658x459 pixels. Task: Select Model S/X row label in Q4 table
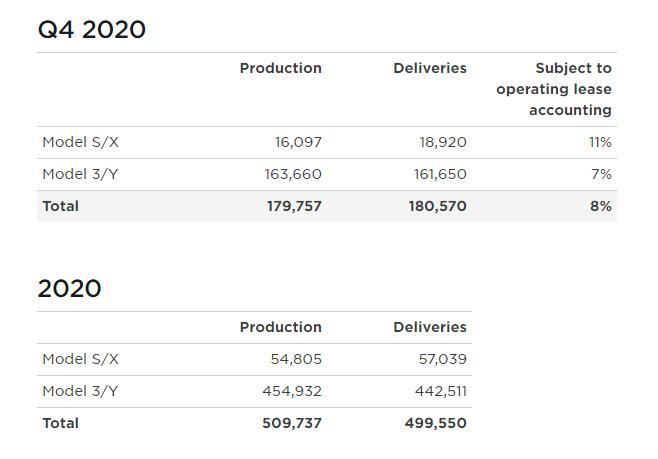80,142
